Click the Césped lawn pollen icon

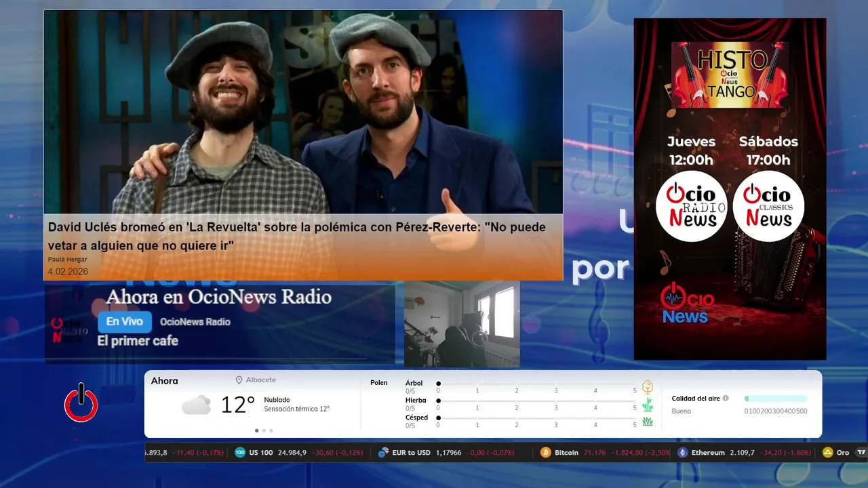point(648,422)
